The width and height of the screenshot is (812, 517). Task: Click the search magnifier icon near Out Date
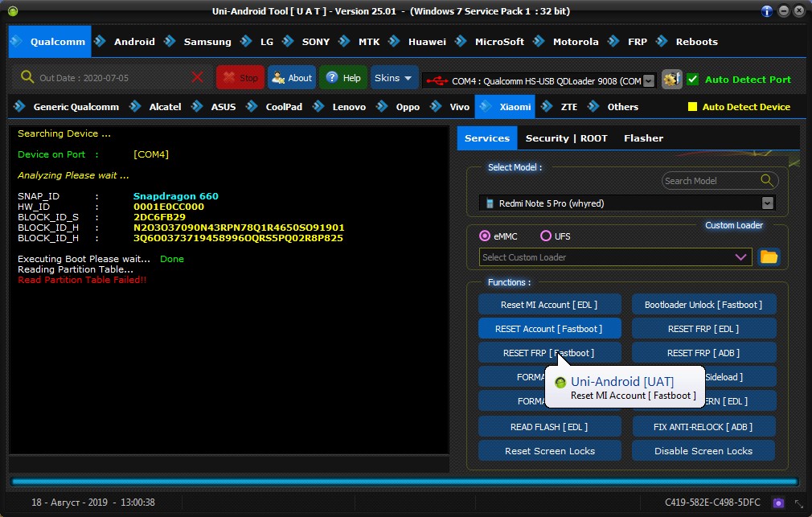coord(27,77)
